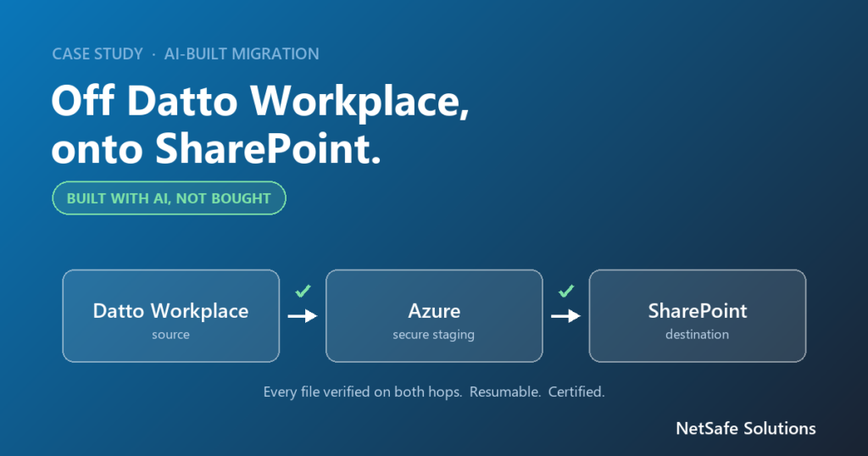Select the Azure secure staging box
The height and width of the screenshot is (456, 868).
click(434, 316)
